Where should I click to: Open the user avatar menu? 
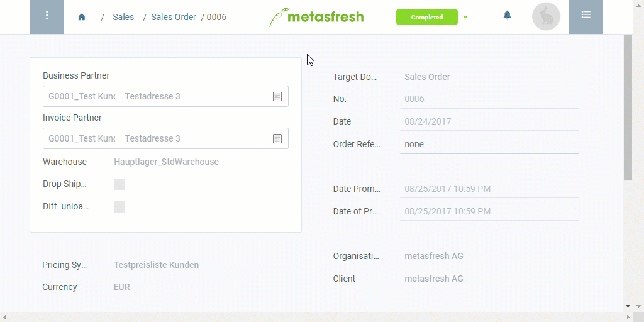click(546, 16)
